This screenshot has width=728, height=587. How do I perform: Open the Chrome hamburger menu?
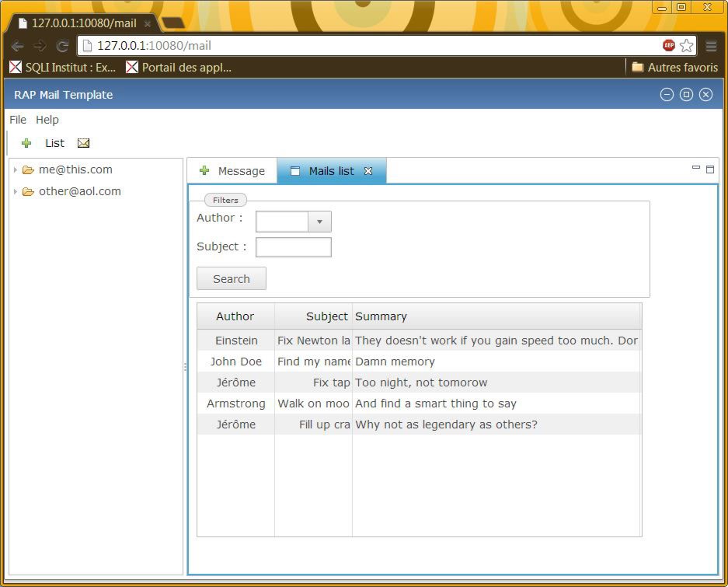pyautogui.click(x=711, y=46)
